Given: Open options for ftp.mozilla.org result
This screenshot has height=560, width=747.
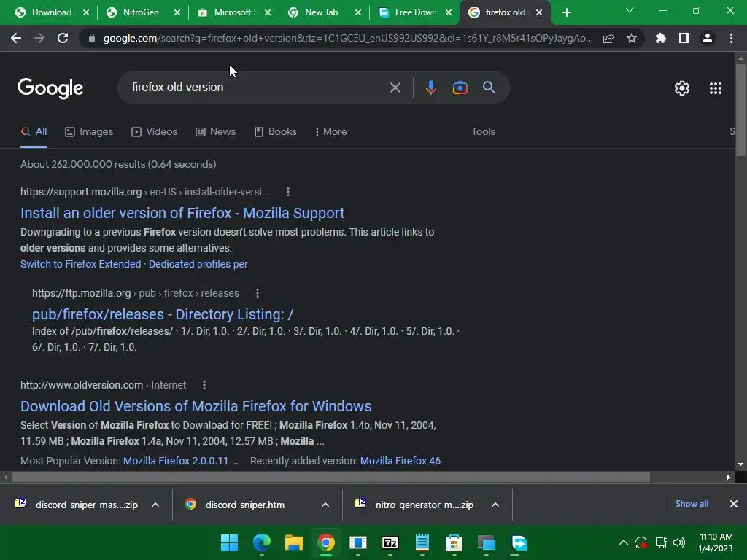Looking at the screenshot, I should coord(258,293).
